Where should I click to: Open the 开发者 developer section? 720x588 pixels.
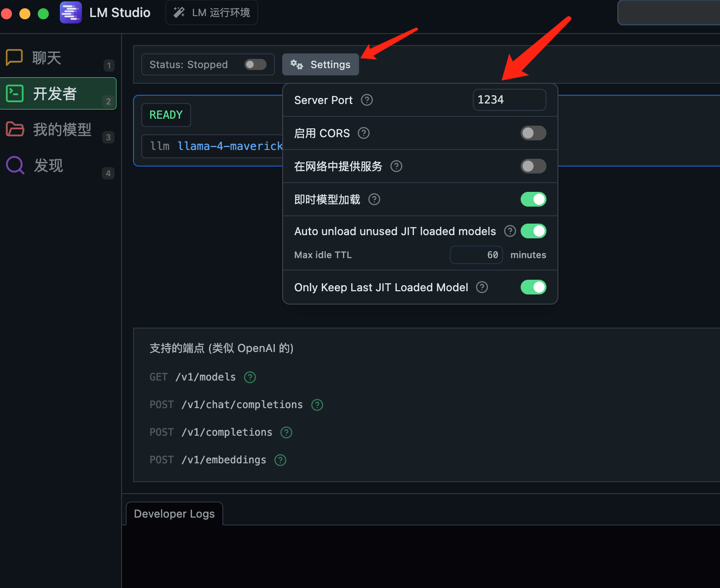coord(58,93)
